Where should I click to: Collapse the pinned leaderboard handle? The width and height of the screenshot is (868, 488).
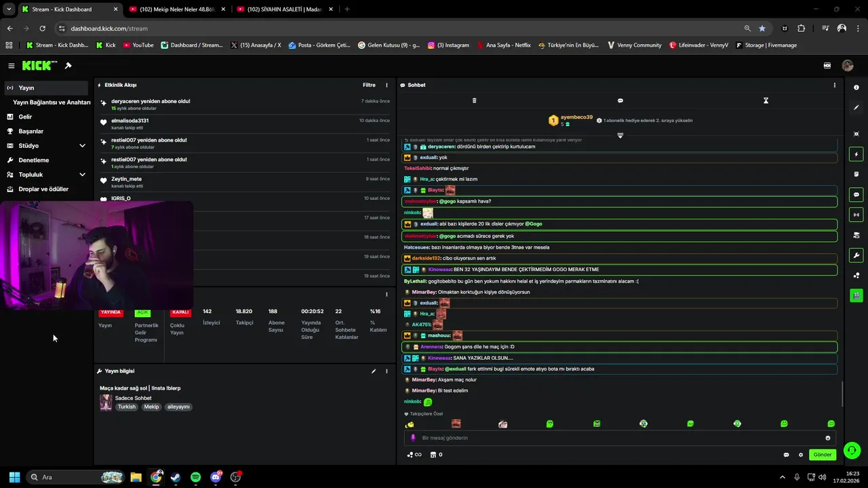620,136
